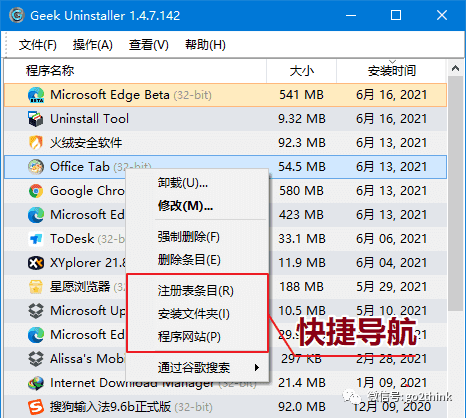Click the Google Chrome icon
This screenshot has height=418, width=466.
click(36, 191)
